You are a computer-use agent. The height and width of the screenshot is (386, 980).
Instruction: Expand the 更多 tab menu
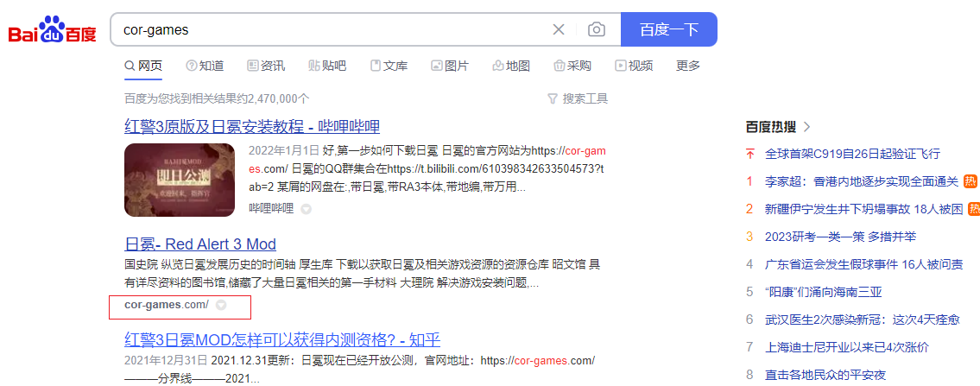[688, 66]
